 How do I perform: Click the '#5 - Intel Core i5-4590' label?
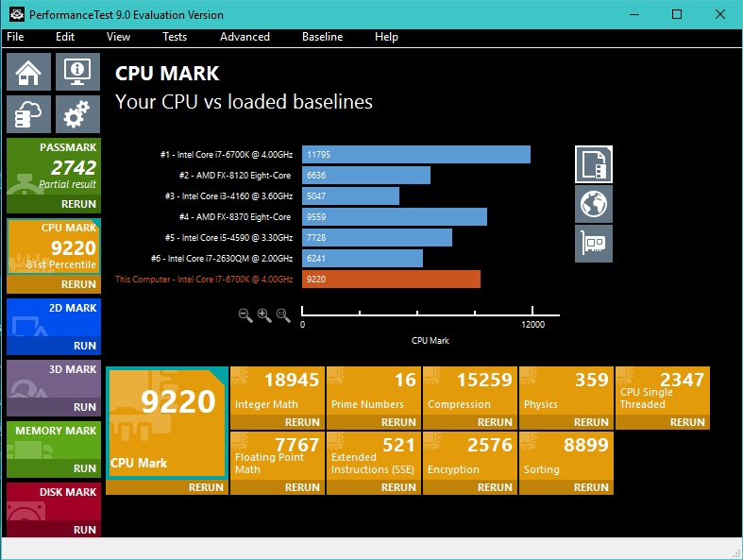228,238
